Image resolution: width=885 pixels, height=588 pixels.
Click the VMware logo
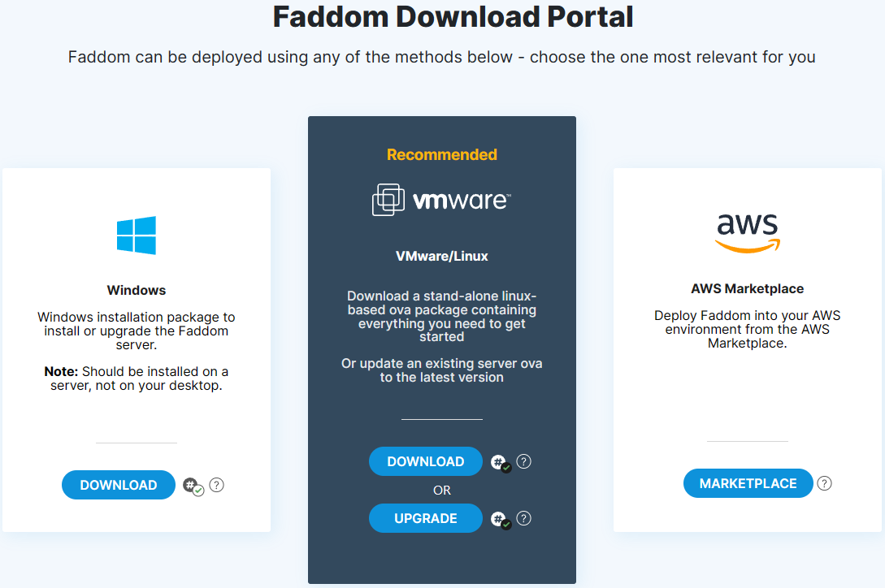point(442,200)
